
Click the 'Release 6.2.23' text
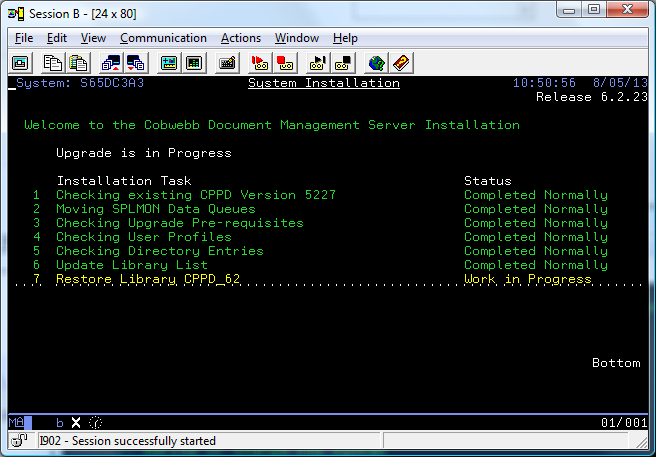[592, 97]
